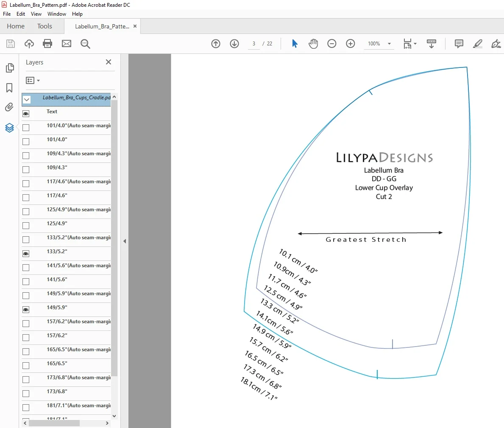504x428 pixels.
Task: Open the Bookmarks panel
Action: [x=9, y=88]
